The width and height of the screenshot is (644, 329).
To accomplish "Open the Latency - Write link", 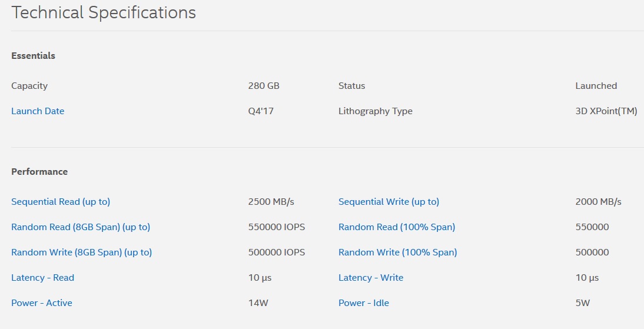I will [x=371, y=278].
